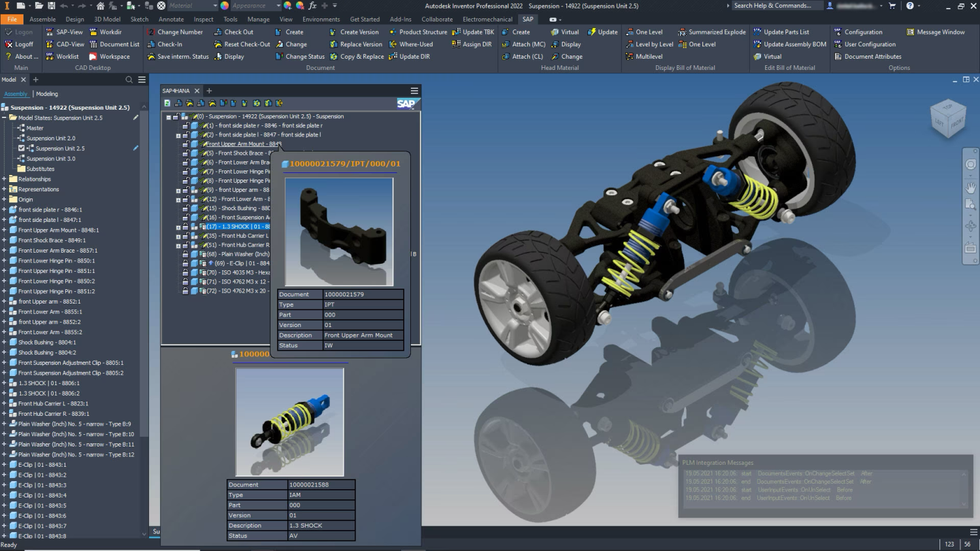
Task: Expand node (2) front side plate l
Action: [178, 135]
